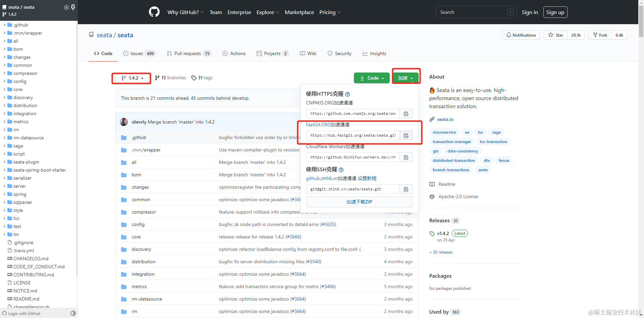Image resolution: width=644 pixels, height=318 pixels.
Task: Open the Insights tab
Action: tap(374, 53)
